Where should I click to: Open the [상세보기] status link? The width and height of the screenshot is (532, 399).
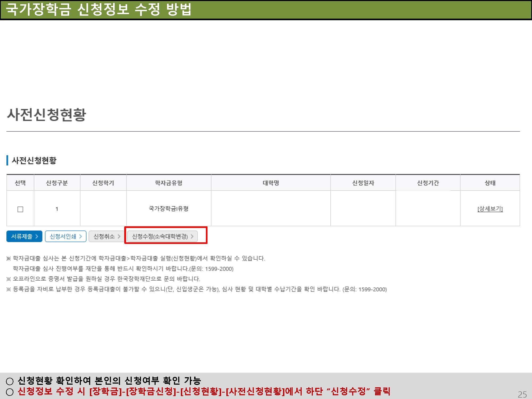point(490,209)
